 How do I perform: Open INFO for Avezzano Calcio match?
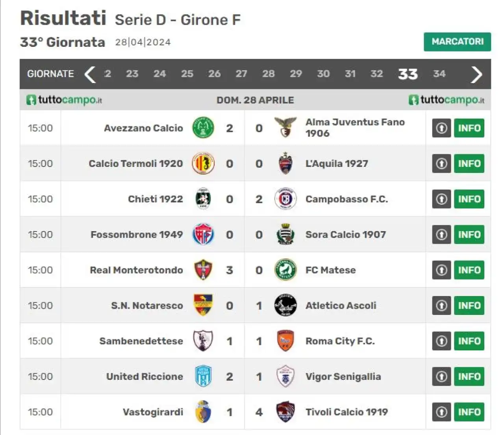pos(469,128)
